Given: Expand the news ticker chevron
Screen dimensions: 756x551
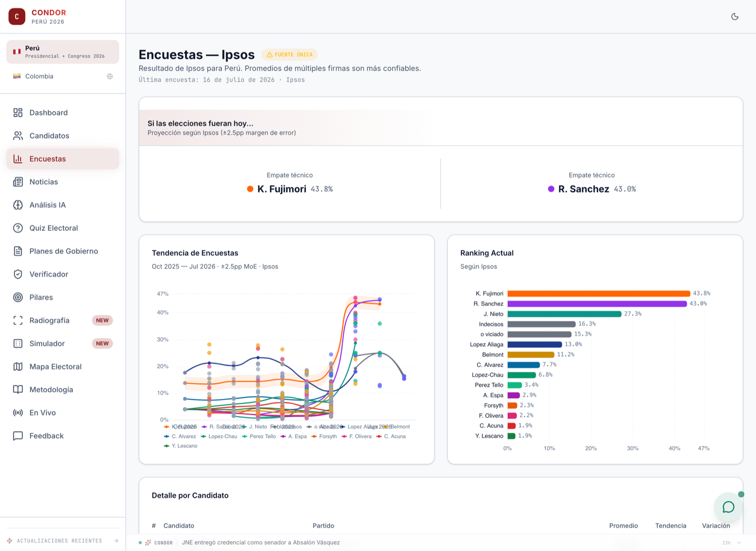Looking at the screenshot, I should (739, 543).
